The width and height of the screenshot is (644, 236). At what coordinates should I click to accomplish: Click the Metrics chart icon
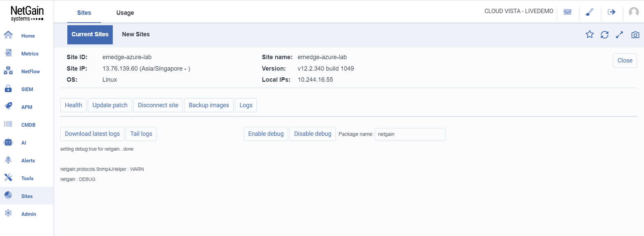[8, 52]
